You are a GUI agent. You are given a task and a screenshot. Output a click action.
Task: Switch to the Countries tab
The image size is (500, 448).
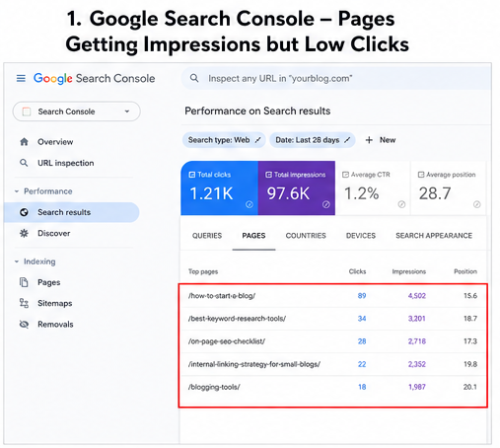306,236
